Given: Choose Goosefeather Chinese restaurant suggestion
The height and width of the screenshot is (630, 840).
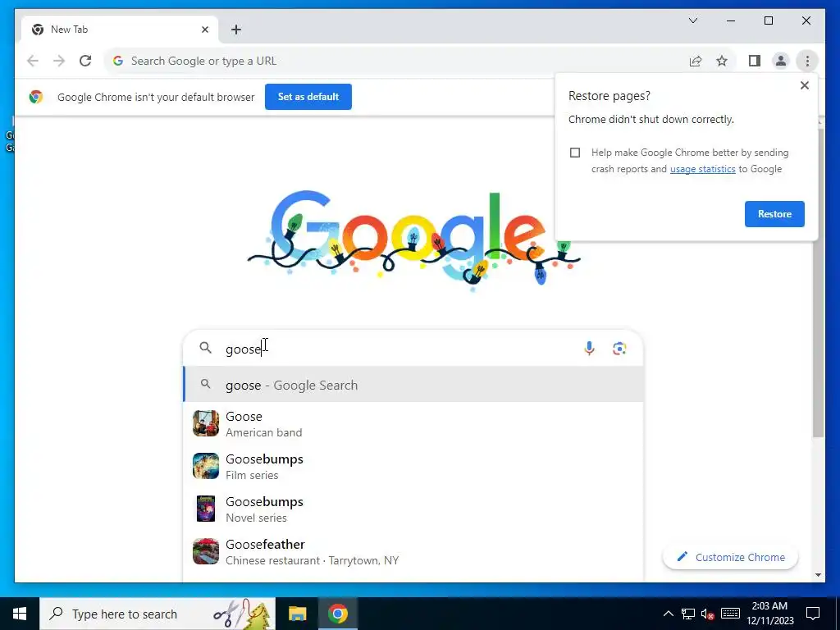Looking at the screenshot, I should pyautogui.click(x=413, y=552).
